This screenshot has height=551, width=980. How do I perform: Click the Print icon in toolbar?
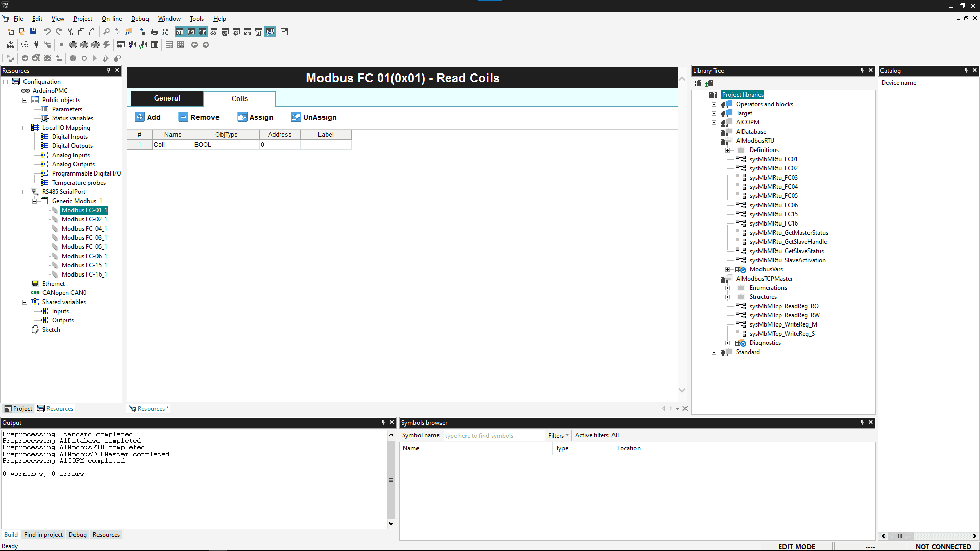[155, 32]
